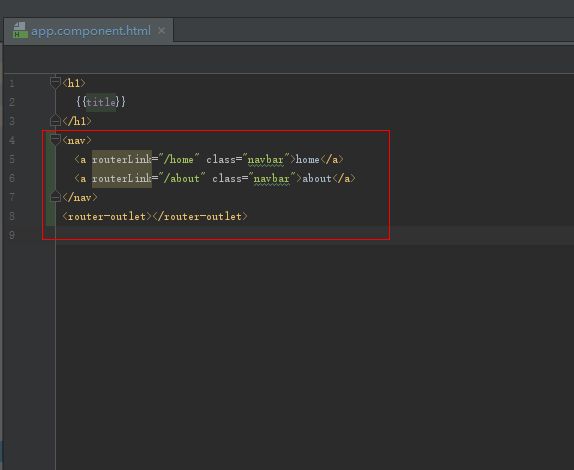Click the router-outlet opening tag
This screenshot has width=574, height=470.
click(107, 216)
